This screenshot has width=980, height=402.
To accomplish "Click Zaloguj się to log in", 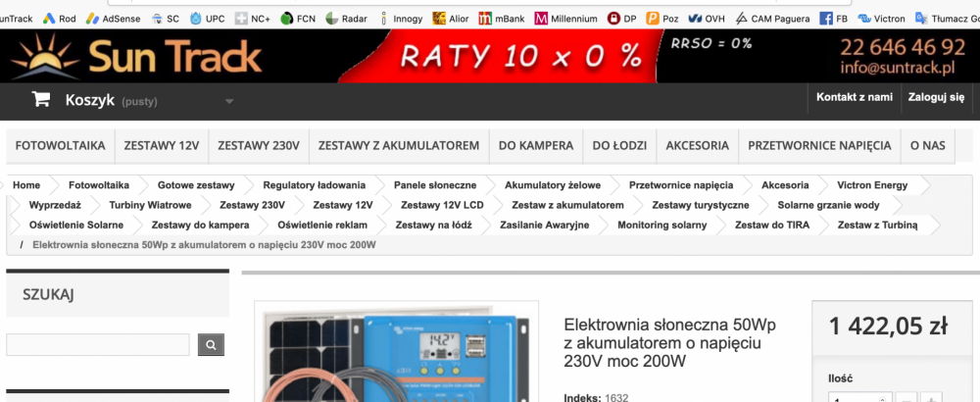I will (x=936, y=97).
